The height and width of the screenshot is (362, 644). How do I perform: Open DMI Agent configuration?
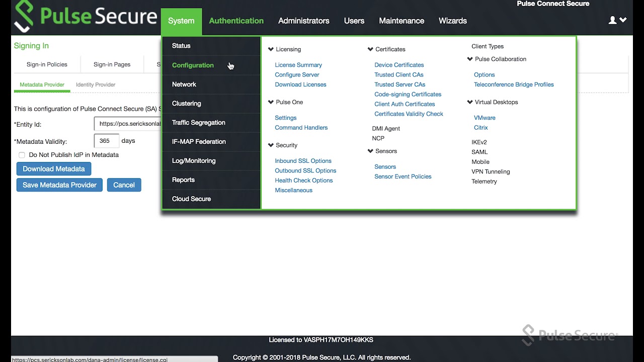click(x=386, y=129)
